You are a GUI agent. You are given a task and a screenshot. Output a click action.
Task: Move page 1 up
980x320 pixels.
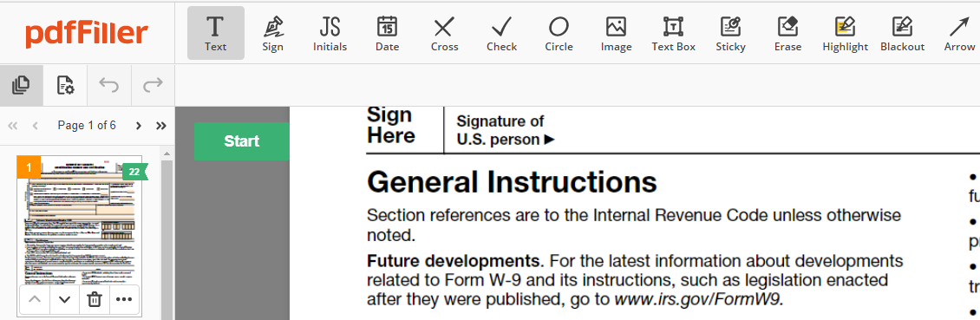[x=35, y=299]
